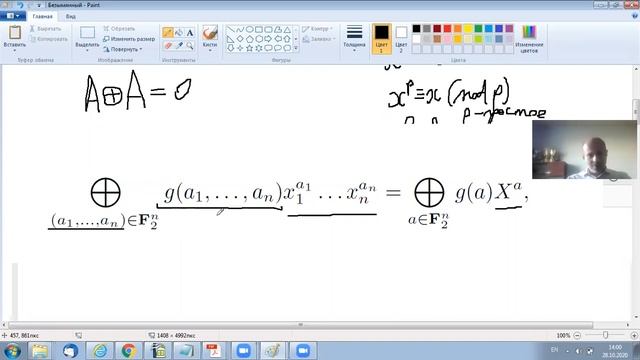The image size is (640, 360).
Task: Switch to the Вид tab
Action: point(71,17)
